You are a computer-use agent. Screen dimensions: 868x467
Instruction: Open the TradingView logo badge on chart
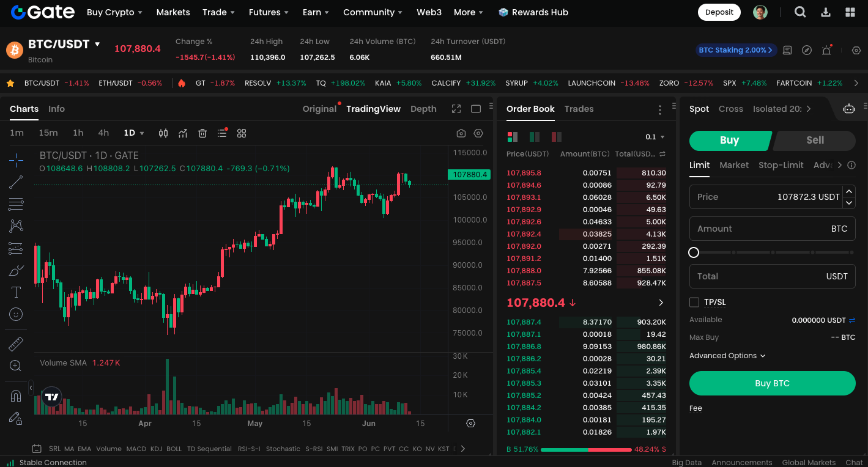click(x=52, y=397)
